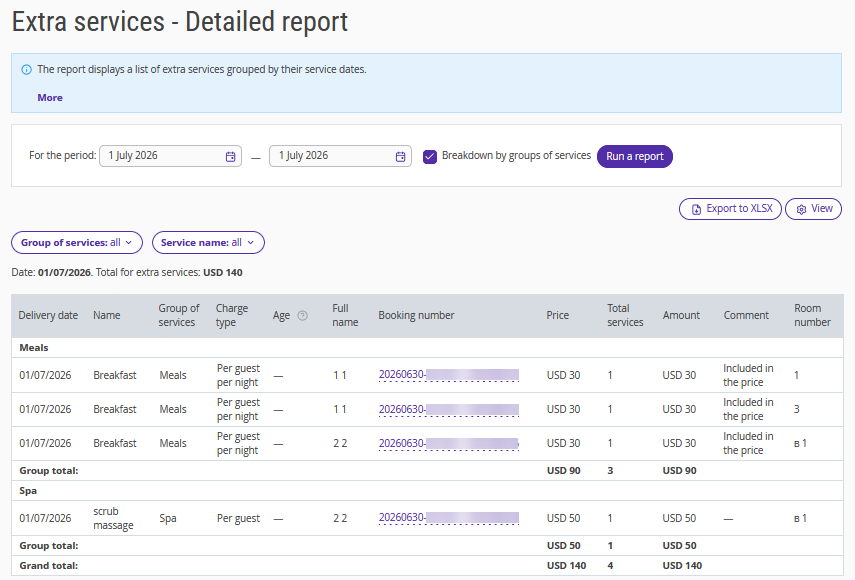Open booking number for room 3 Breakfast
This screenshot has height=580, width=855.
click(449, 409)
